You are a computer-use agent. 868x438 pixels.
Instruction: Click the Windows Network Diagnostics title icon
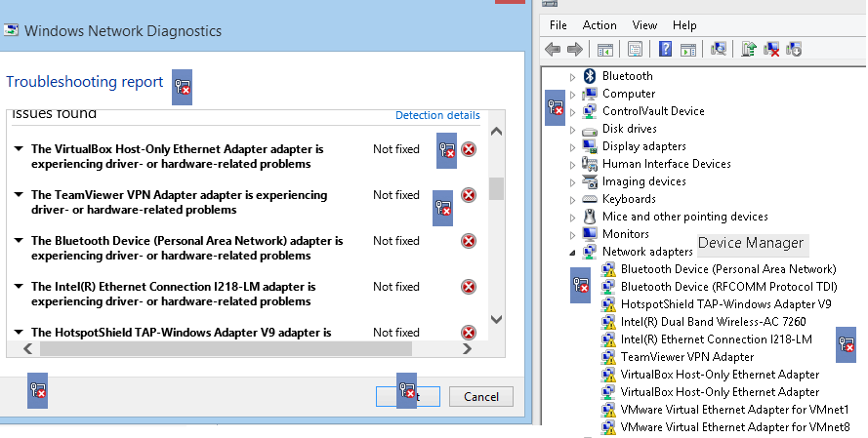coord(11,30)
